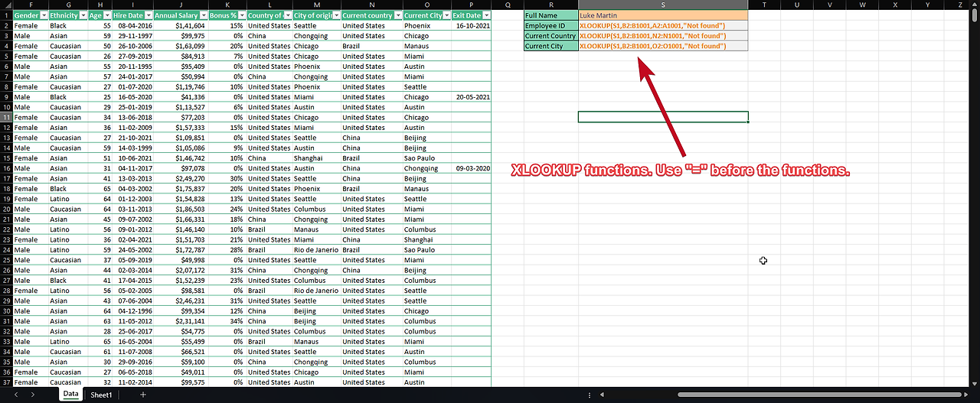980x403 pixels.
Task: Open the Current country filter dropdown
Action: click(x=397, y=15)
